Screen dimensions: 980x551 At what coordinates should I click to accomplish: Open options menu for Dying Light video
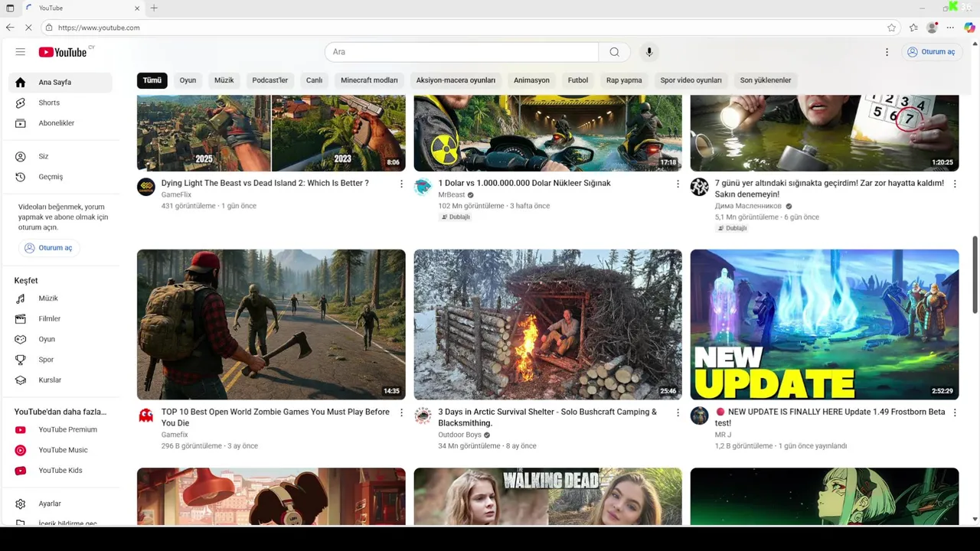[401, 184]
